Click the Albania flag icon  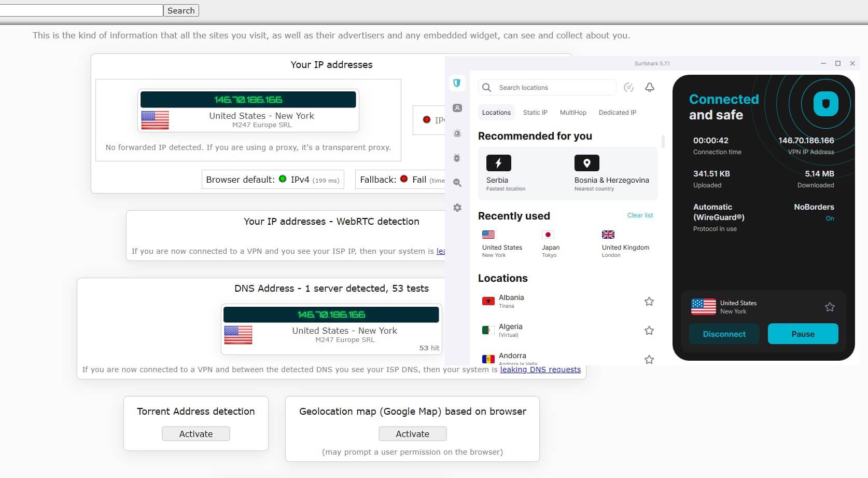(x=488, y=301)
